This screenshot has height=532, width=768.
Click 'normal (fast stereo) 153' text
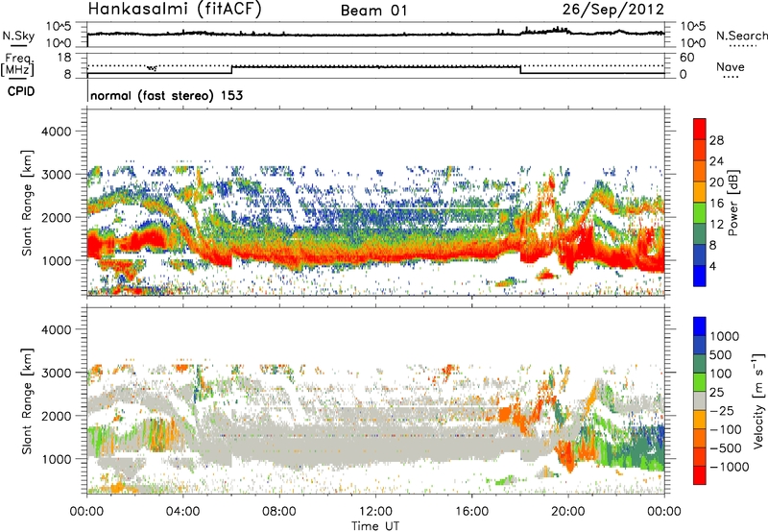coord(166,95)
